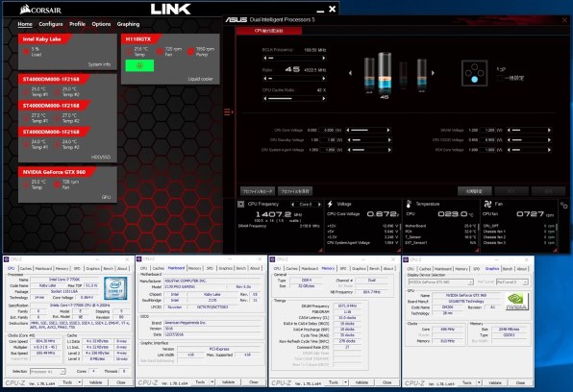Open Options menu in Corsair Link
The width and height of the screenshot is (573, 392).
pyautogui.click(x=101, y=24)
